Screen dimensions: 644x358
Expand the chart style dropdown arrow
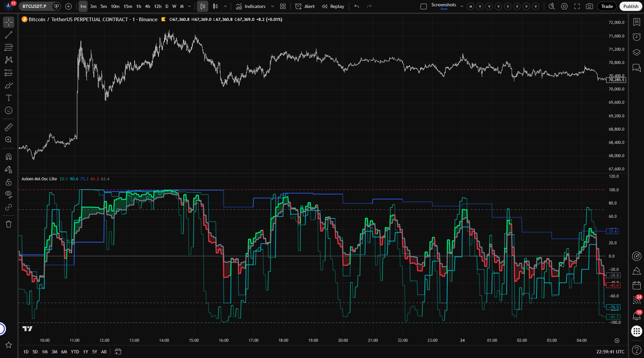[225, 6]
